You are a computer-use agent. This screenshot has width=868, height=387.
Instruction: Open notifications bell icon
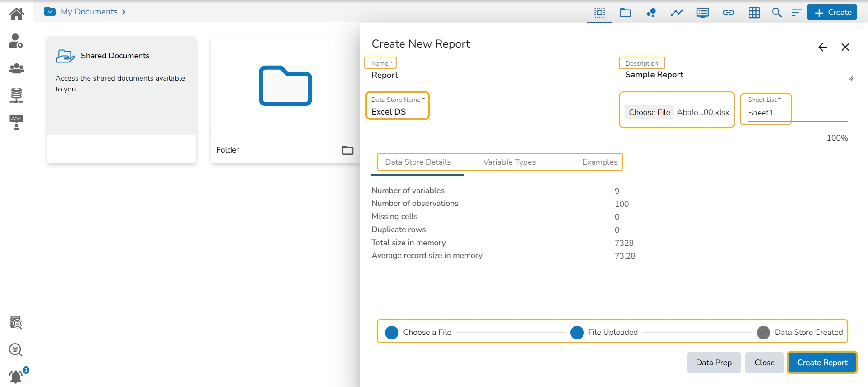coord(16,377)
